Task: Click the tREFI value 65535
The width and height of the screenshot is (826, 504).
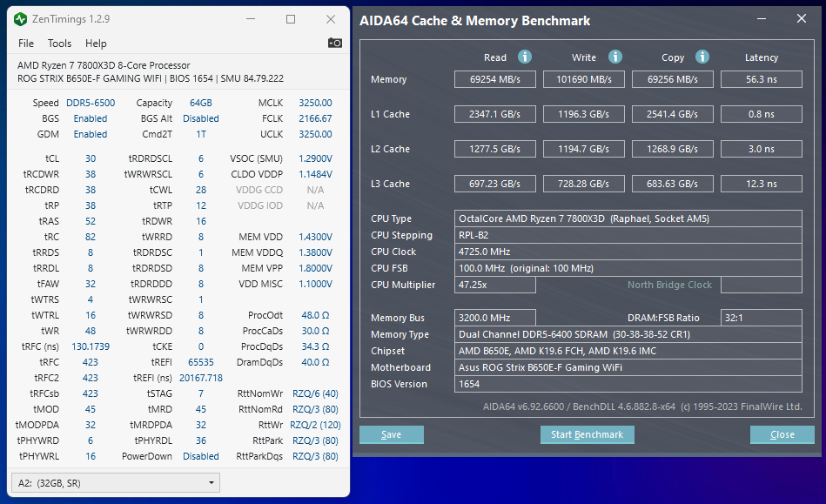Action: point(201,362)
